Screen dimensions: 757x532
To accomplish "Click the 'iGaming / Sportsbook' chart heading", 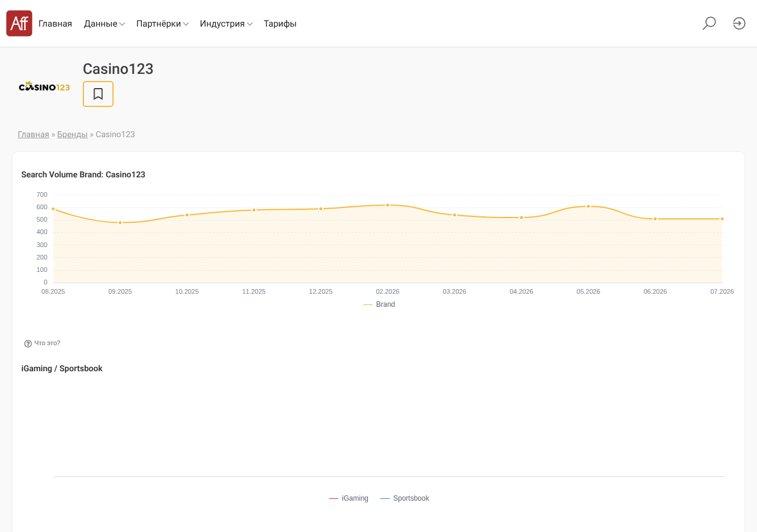I will click(x=62, y=368).
